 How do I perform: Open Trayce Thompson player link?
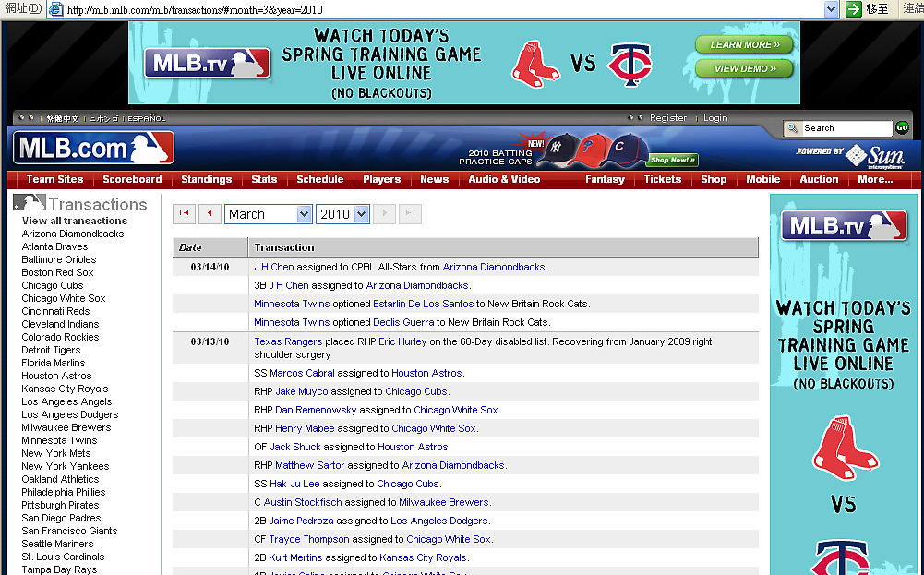pos(309,539)
